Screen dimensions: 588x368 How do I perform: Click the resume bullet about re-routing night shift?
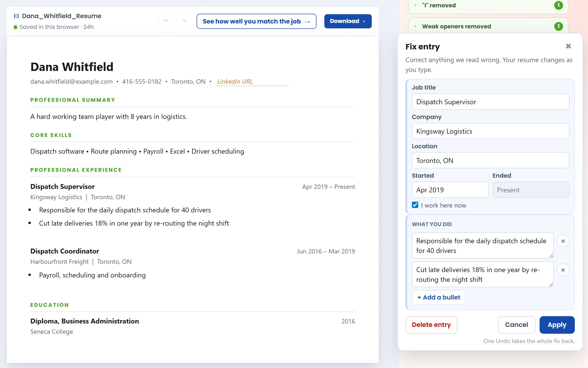tap(134, 223)
